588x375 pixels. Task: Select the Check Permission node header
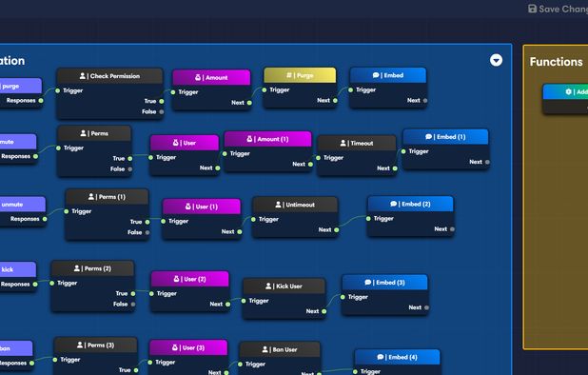109,76
